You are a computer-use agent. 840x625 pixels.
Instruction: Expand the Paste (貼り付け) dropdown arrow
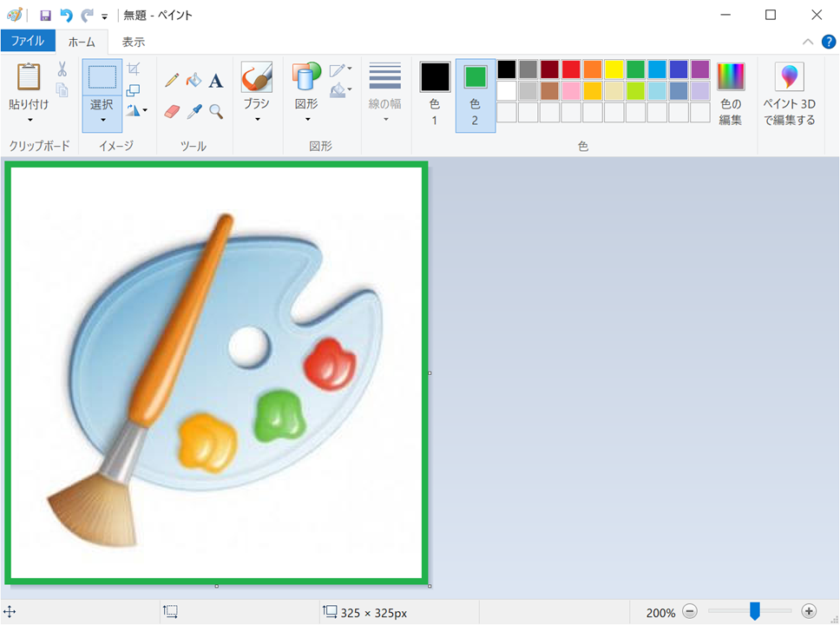pyautogui.click(x=30, y=120)
